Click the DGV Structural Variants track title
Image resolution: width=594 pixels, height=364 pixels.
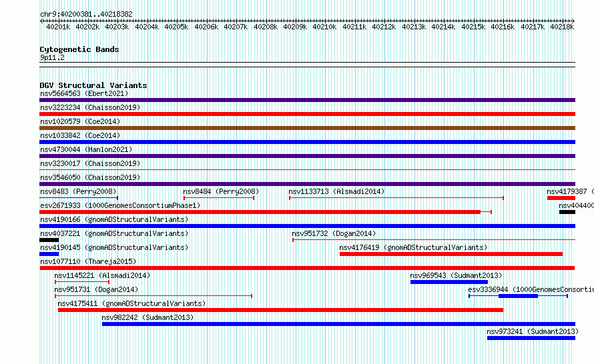93,85
